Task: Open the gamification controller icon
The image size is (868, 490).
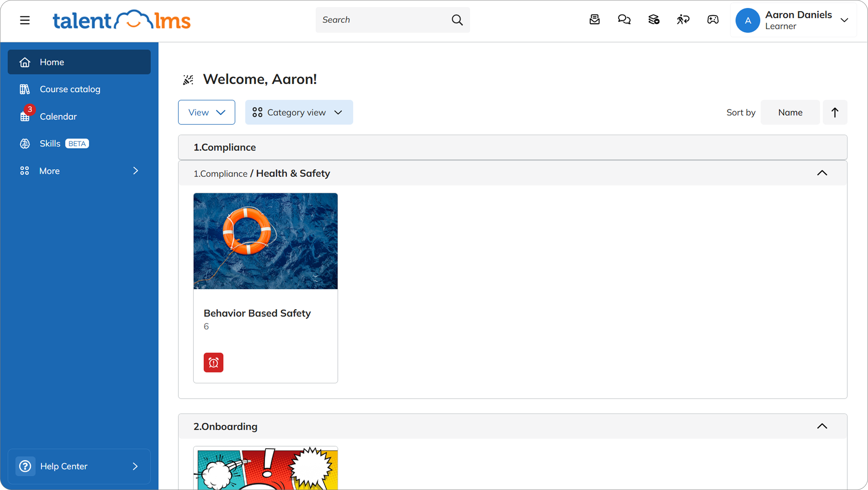Action: 713,19
